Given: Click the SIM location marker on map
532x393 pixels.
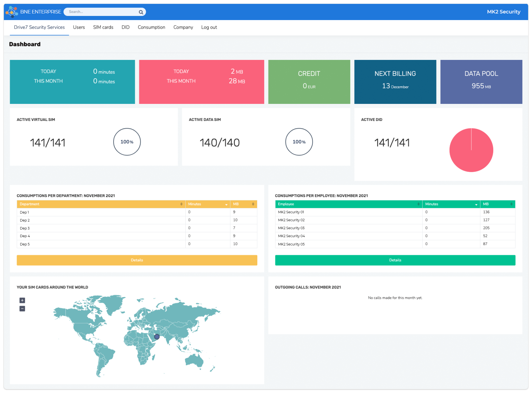Looking at the screenshot, I should (x=157, y=337).
